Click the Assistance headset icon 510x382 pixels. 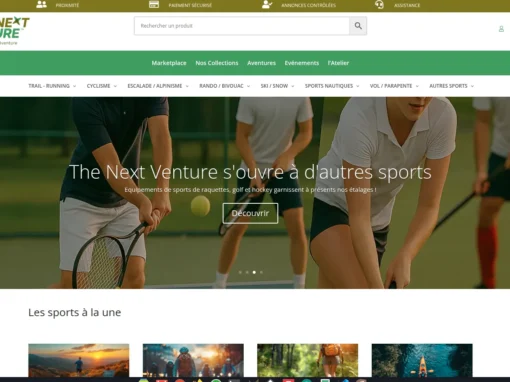click(x=379, y=5)
